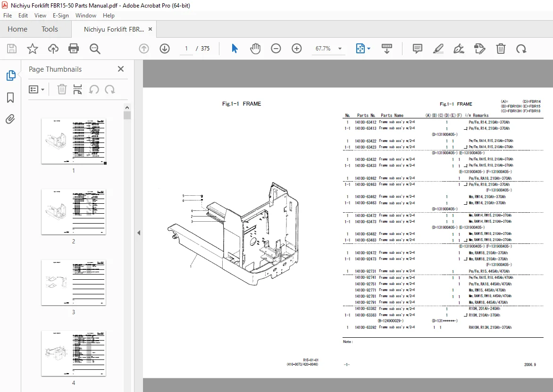This screenshot has height=392, width=553.
Task: Open the Bookmarks sidebar icon
Action: (x=10, y=98)
